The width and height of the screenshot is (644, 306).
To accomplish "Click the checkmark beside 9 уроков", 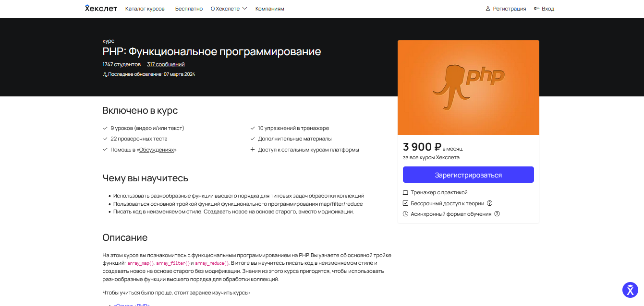I will (105, 128).
